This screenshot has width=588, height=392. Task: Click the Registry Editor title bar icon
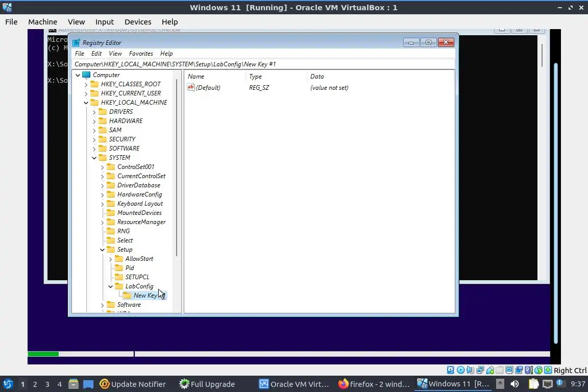click(76, 43)
